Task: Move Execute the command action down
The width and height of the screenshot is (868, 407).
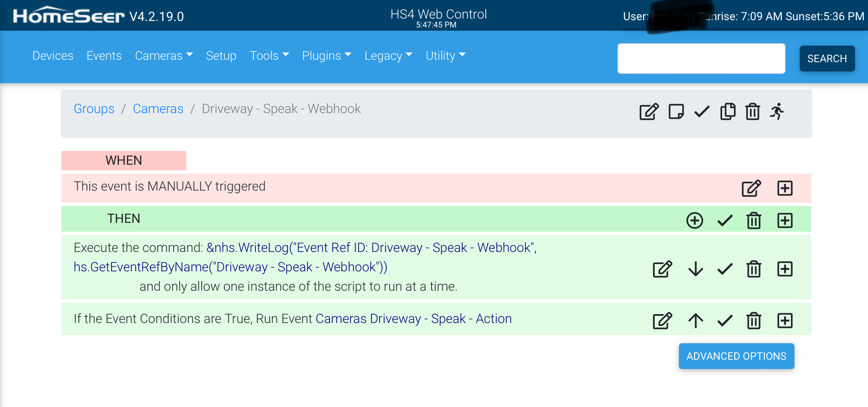Action: 695,269
